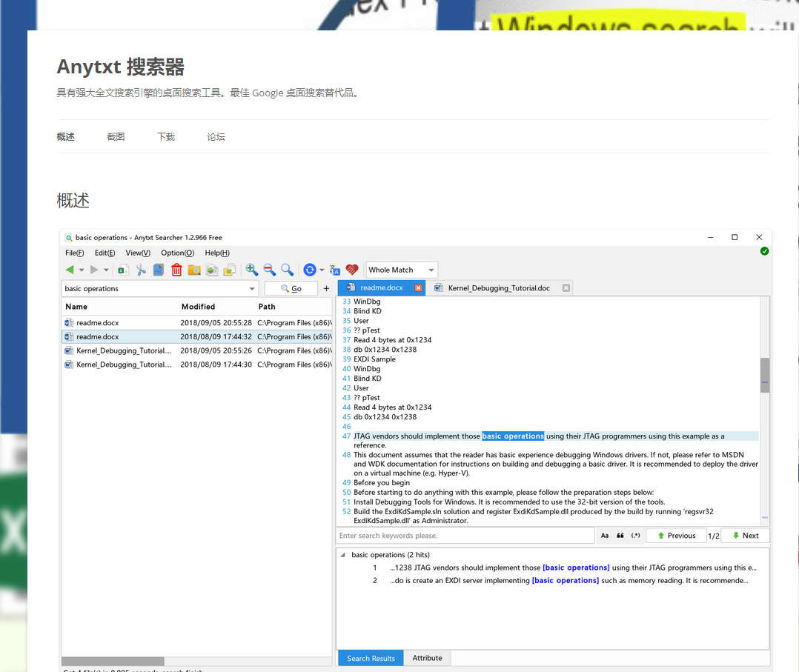This screenshot has height=672, width=799.
Task: Click the green checkmark status icon
Action: coord(764,251)
